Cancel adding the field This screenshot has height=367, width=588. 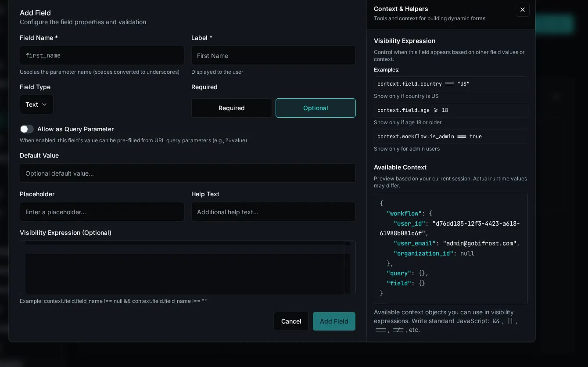point(291,321)
